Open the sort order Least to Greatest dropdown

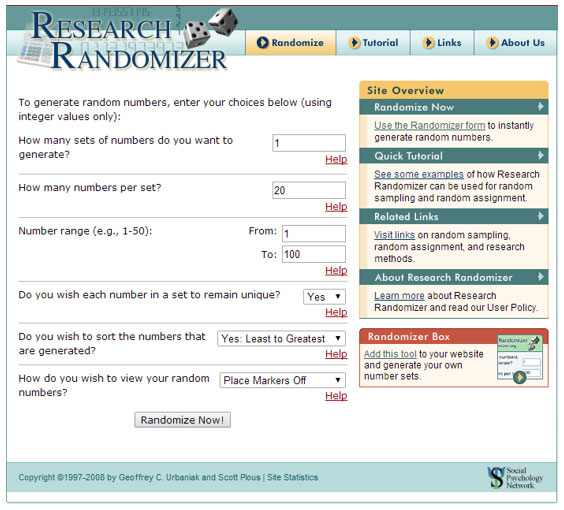click(281, 339)
